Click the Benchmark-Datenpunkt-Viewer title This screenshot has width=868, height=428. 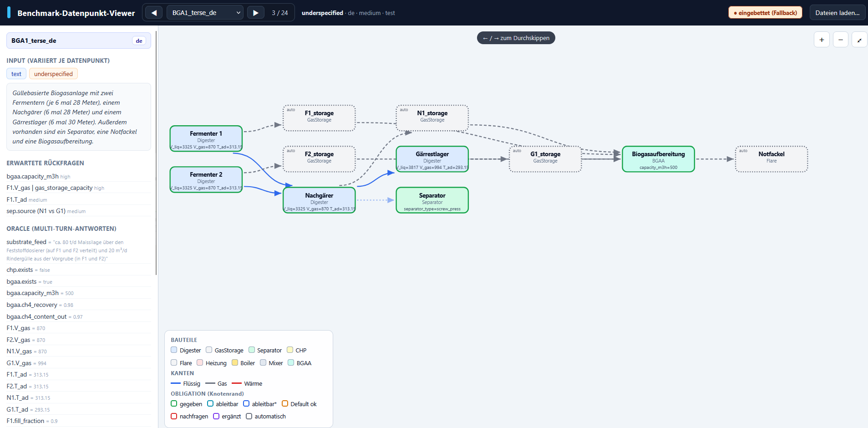(76, 13)
